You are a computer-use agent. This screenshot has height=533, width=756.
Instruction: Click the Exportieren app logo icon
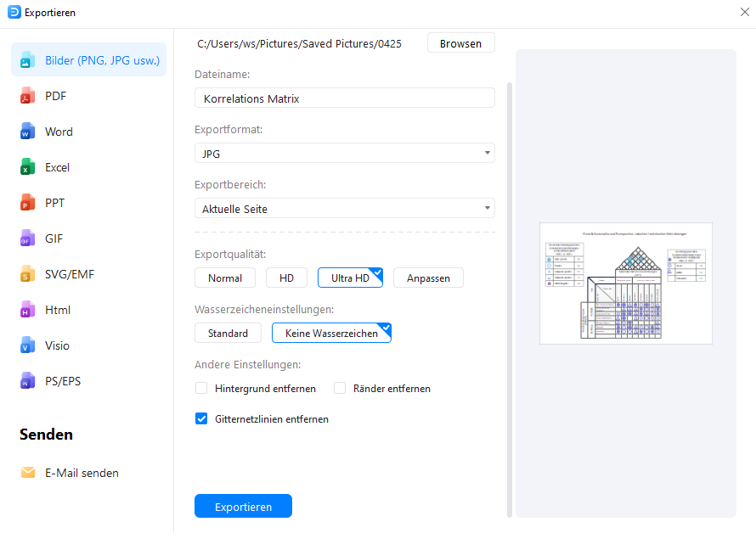pyautogui.click(x=14, y=12)
